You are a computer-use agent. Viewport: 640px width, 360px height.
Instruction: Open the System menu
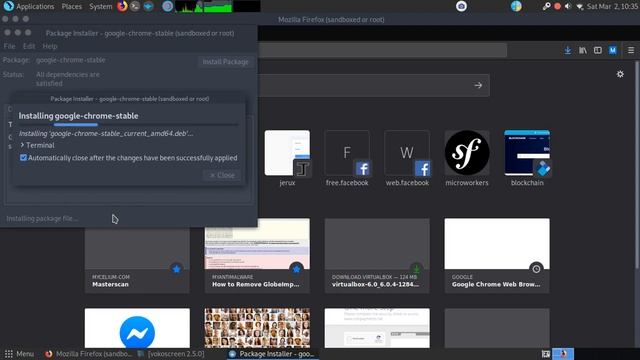100,6
